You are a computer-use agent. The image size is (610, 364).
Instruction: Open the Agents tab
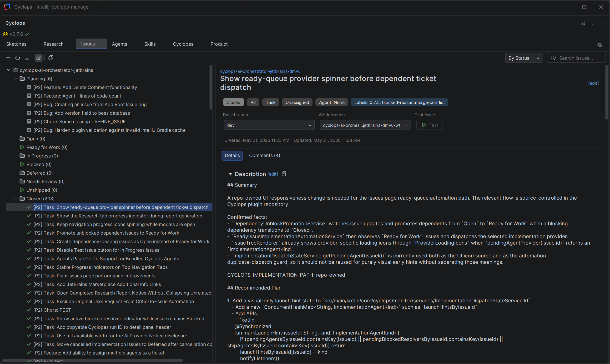(x=120, y=44)
